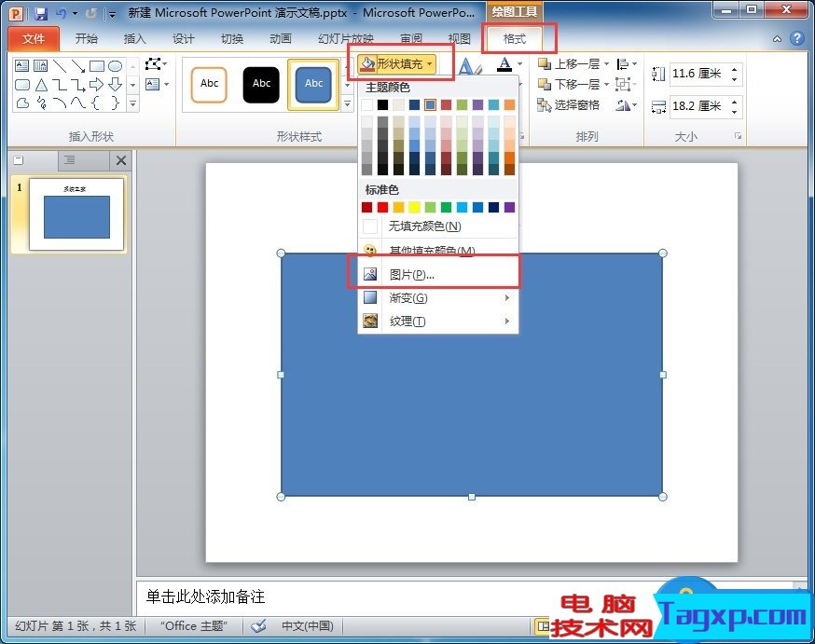Viewport: 815px width, 644px height.
Task: Click the File (文件) button
Action: 34,39
